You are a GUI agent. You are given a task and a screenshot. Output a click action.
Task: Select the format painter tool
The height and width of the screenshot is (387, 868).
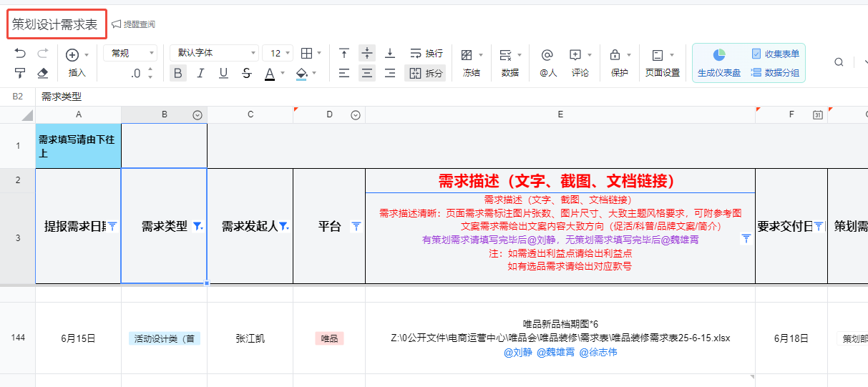click(x=20, y=73)
